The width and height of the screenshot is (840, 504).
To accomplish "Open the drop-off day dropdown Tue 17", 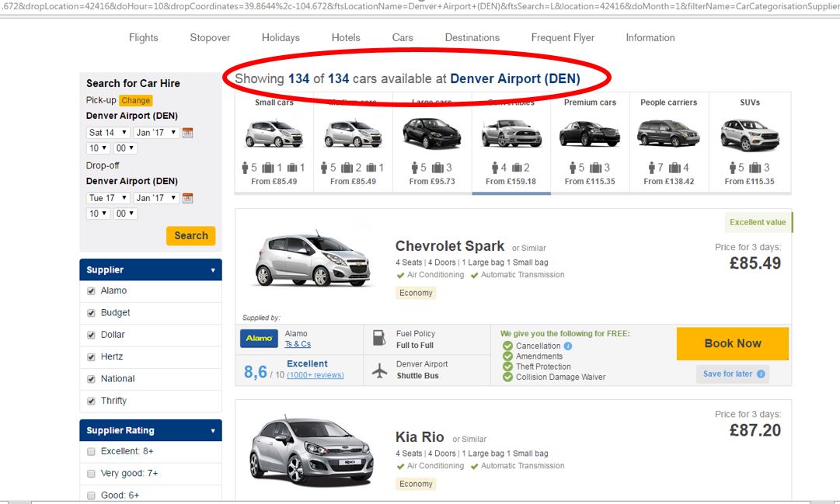I will pyautogui.click(x=108, y=198).
